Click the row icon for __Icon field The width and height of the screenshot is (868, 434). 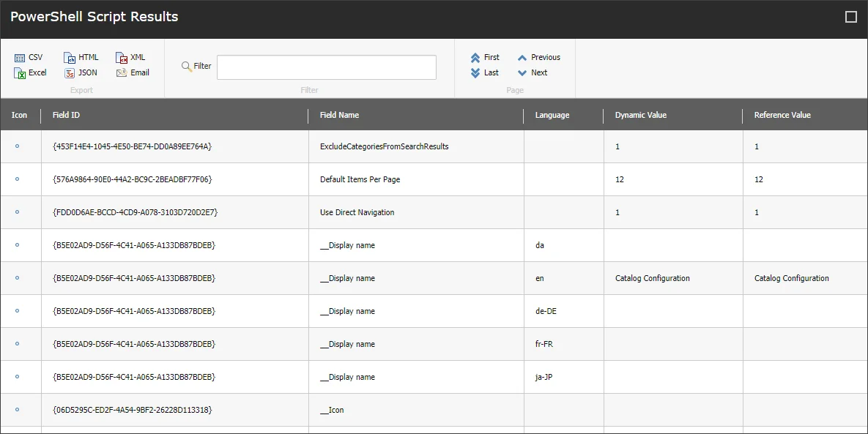coord(17,410)
